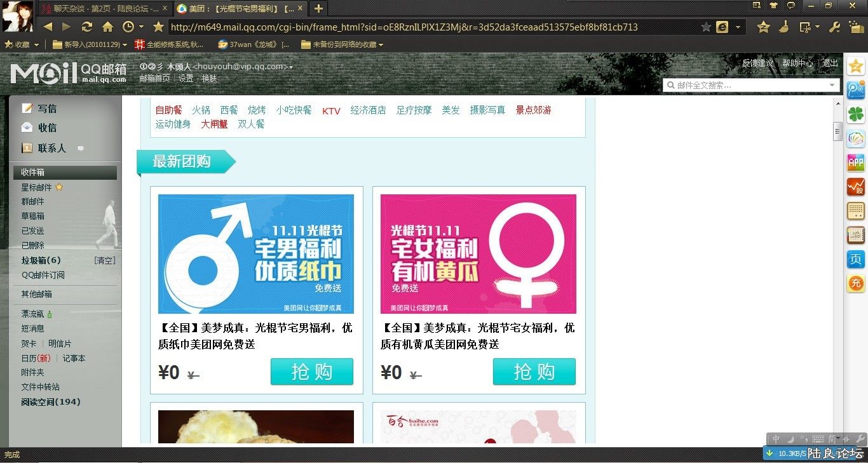The width and height of the screenshot is (868, 463).
Task: Open the wrench tools menu icon
Action: pos(836,27)
